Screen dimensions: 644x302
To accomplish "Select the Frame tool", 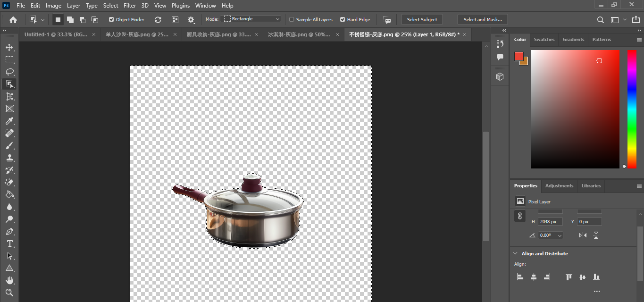I will tap(9, 109).
